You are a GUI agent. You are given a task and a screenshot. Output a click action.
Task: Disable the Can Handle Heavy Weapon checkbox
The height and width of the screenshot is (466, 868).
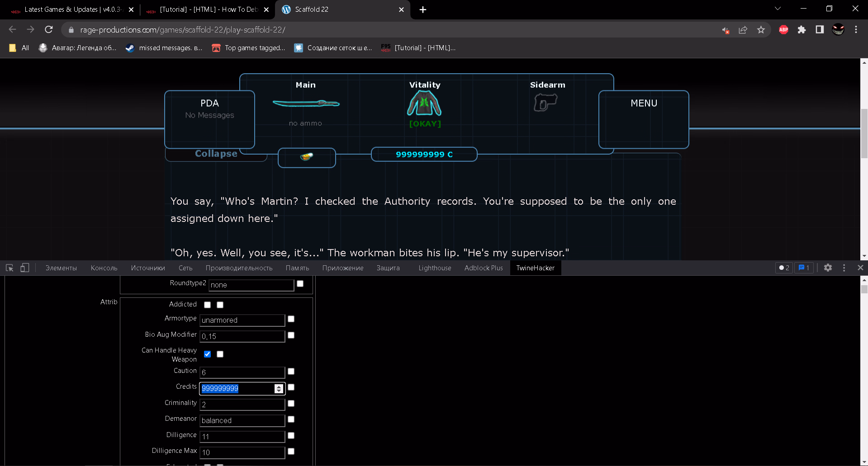207,354
